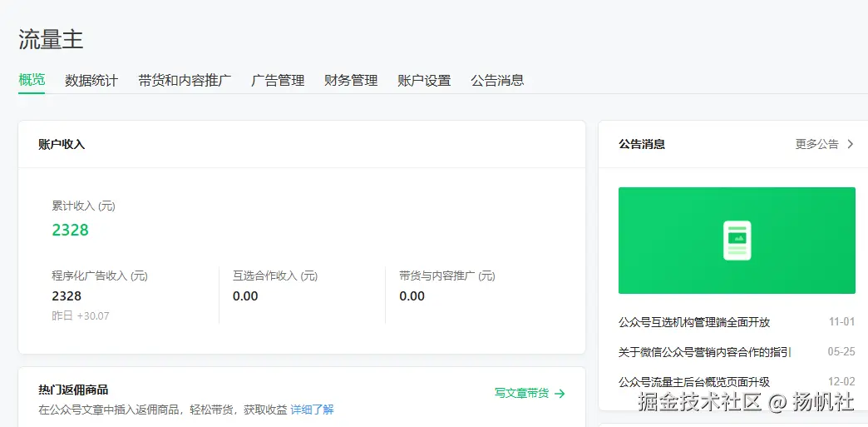Screen dimensions: 868x427
Task: Click the 互选合作收入 (元) label
Action: tap(275, 276)
